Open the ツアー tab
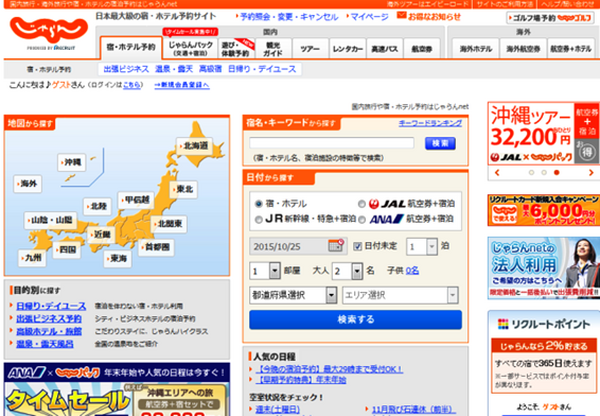Screen dimensions: 600x416 (x=310, y=49)
